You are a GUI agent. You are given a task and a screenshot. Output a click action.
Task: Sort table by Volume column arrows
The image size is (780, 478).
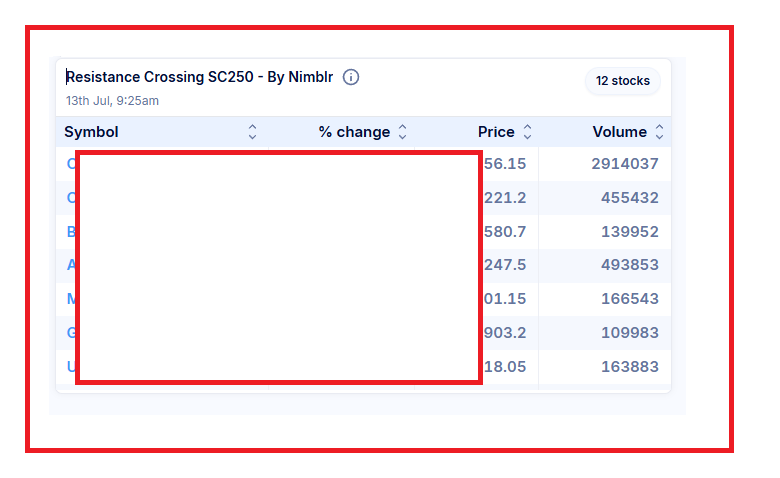(x=659, y=132)
